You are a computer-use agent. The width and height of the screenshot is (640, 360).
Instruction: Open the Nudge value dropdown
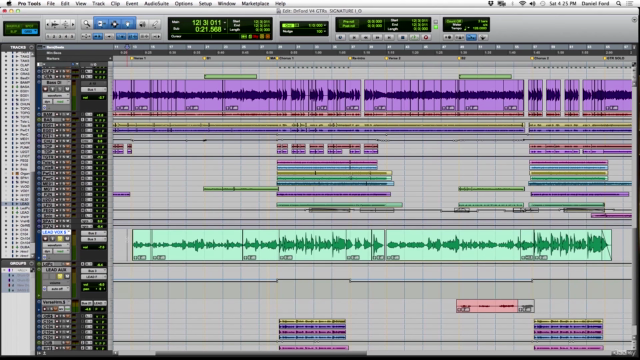click(x=325, y=31)
